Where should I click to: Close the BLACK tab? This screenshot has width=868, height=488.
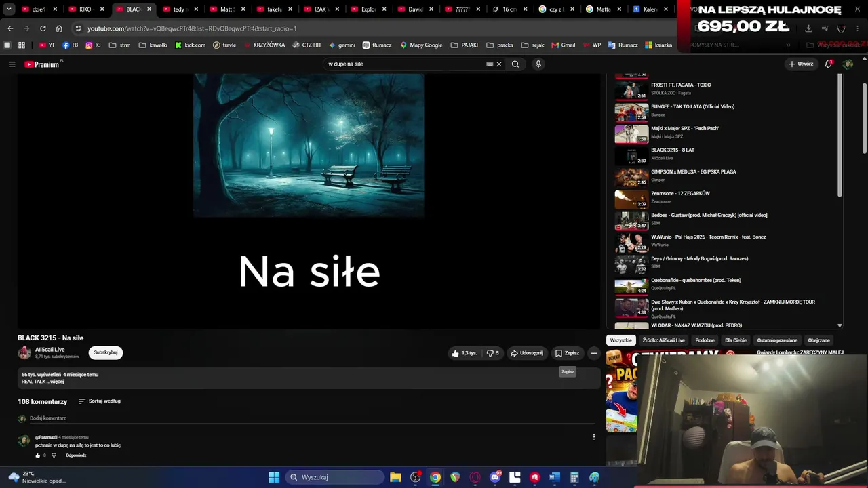149,9
